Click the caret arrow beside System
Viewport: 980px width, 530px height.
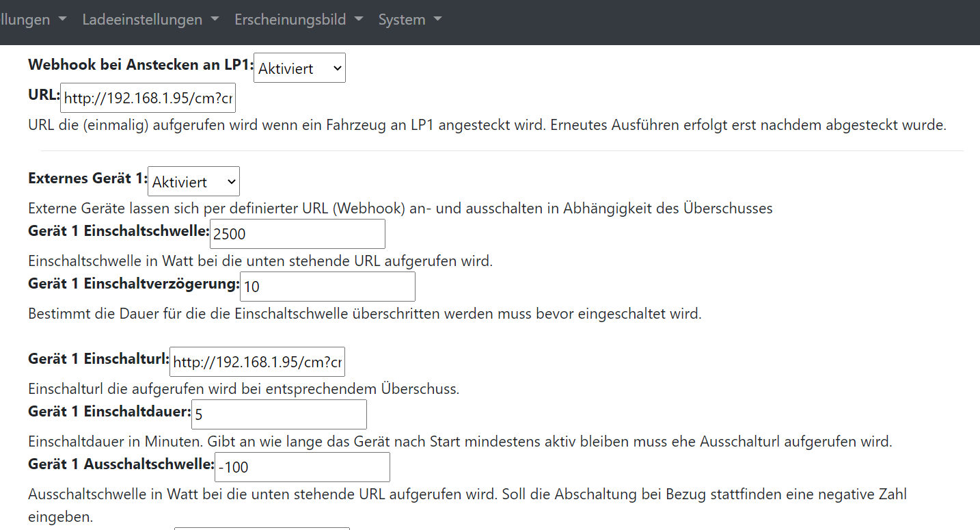tap(437, 20)
